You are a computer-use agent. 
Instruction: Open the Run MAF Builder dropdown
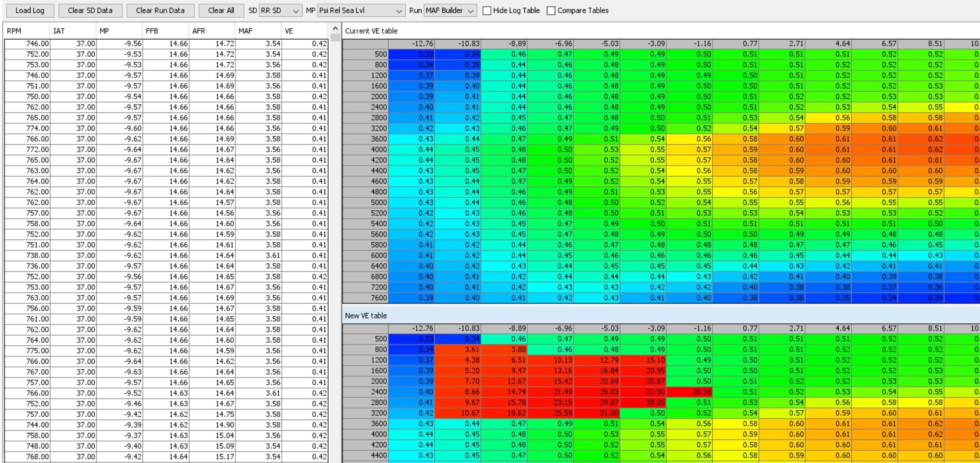point(450,11)
